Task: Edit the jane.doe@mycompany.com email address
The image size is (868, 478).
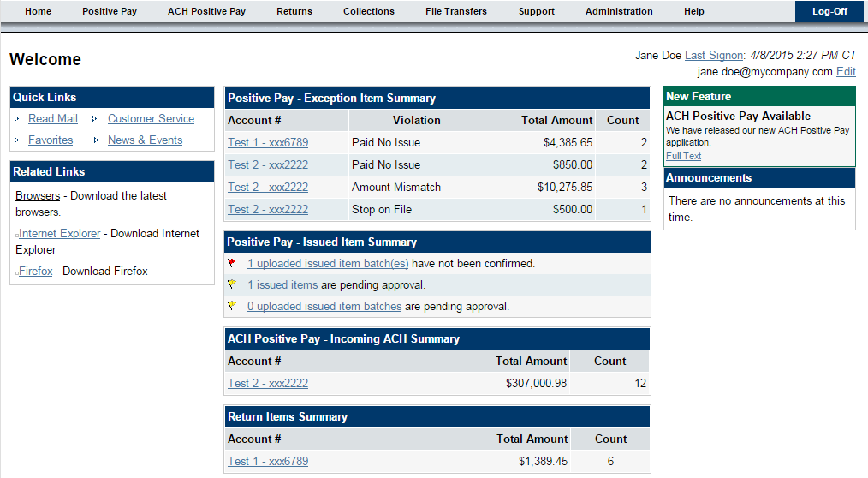Action: (x=846, y=72)
